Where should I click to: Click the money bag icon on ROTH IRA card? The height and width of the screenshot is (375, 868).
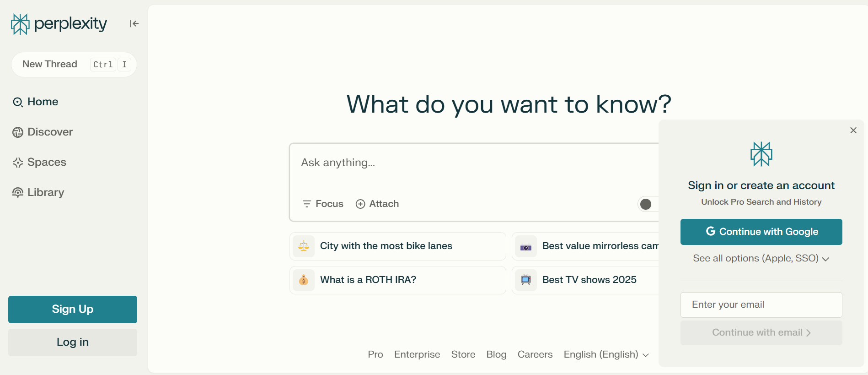(x=304, y=280)
